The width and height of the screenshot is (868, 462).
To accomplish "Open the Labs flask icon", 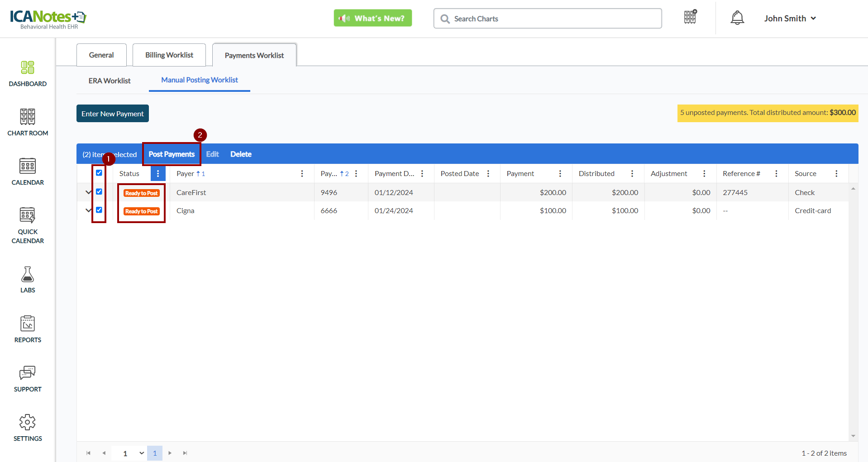I will point(28,279).
